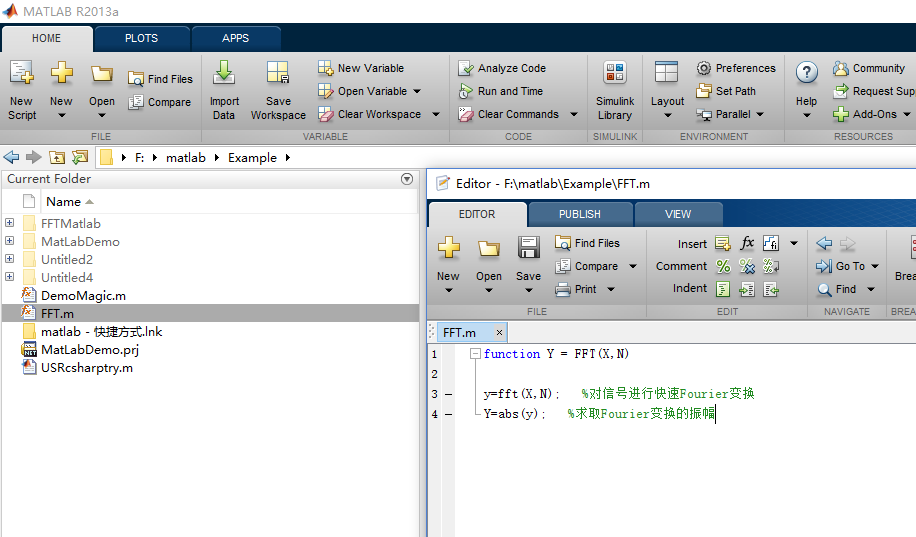
Task: Select DemoMagic.m in Current Folder
Action: pyautogui.click(x=83, y=296)
